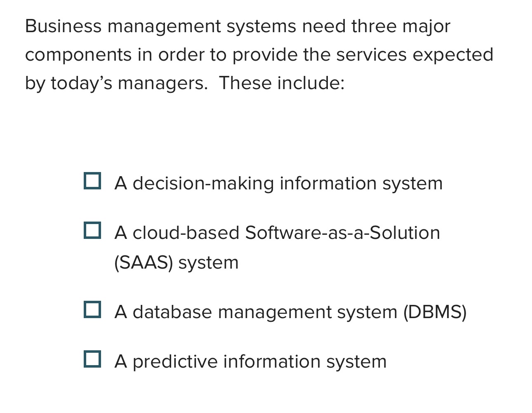Click the label A database management system (DBMS)
Viewport: 532px width, 413px height.
(x=291, y=312)
